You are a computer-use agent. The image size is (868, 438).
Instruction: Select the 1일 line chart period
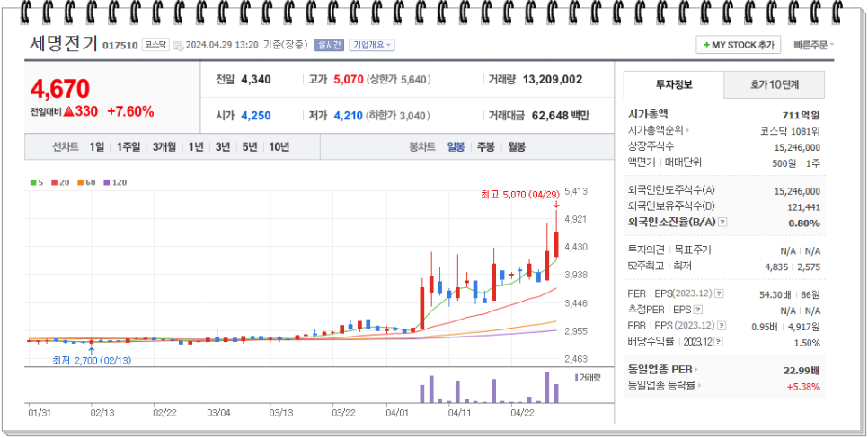(96, 147)
